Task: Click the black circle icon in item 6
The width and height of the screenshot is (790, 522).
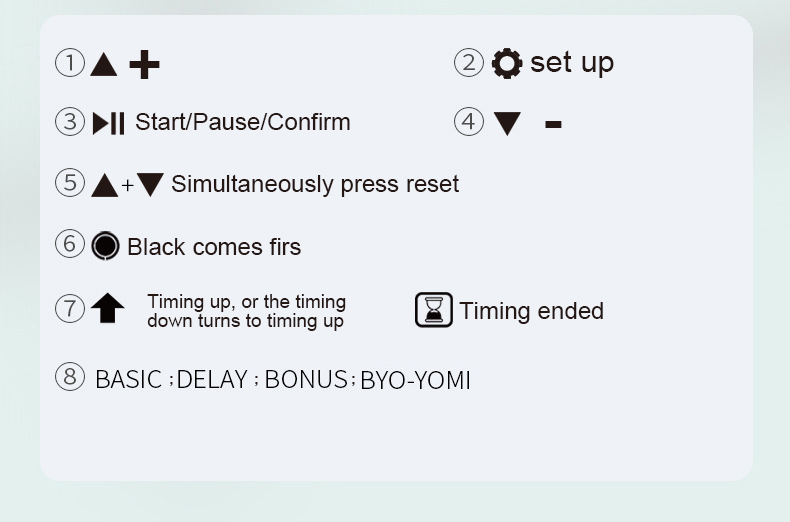Action: pyautogui.click(x=105, y=246)
